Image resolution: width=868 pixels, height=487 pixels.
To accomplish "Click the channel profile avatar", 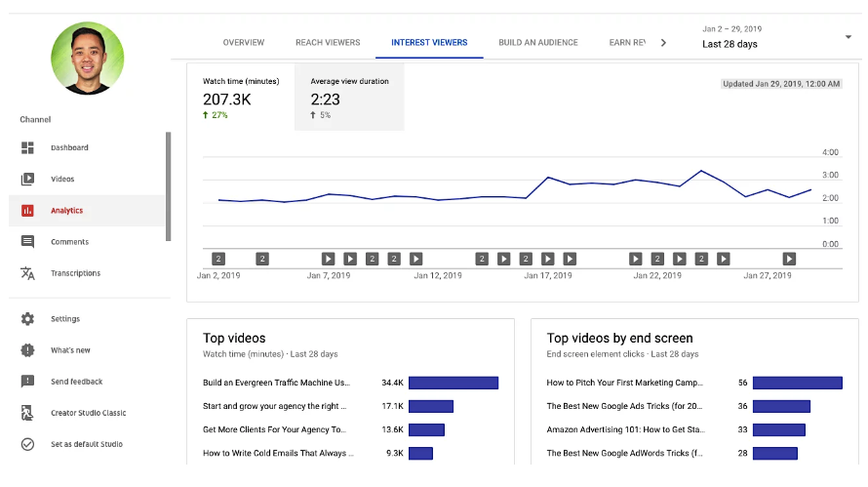I will pyautogui.click(x=88, y=59).
